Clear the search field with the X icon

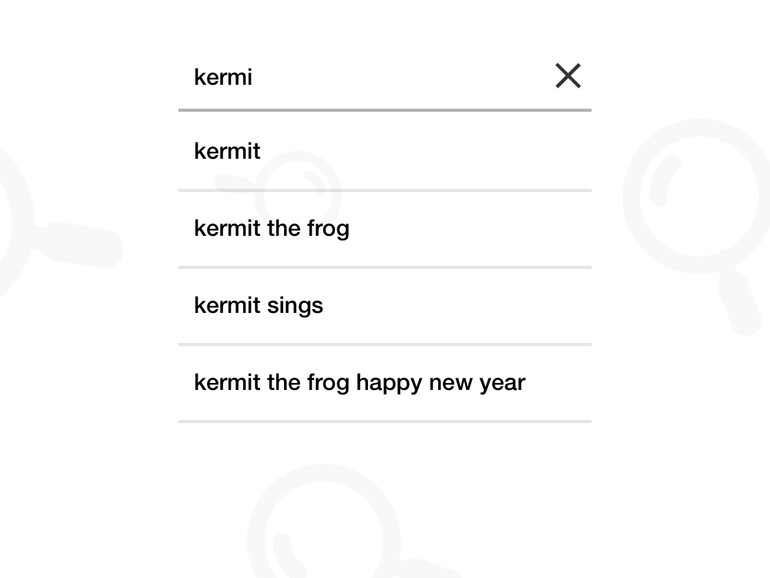click(x=568, y=76)
